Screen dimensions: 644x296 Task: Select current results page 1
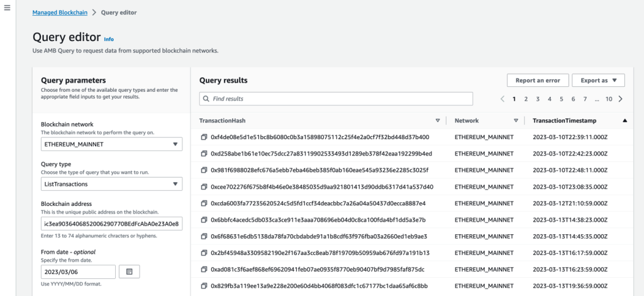click(514, 99)
